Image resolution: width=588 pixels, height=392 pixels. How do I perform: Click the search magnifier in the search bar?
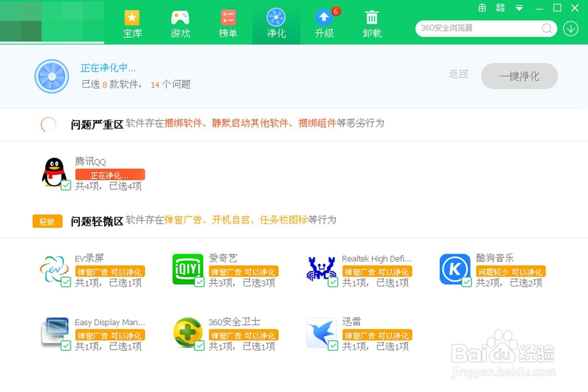pos(546,28)
